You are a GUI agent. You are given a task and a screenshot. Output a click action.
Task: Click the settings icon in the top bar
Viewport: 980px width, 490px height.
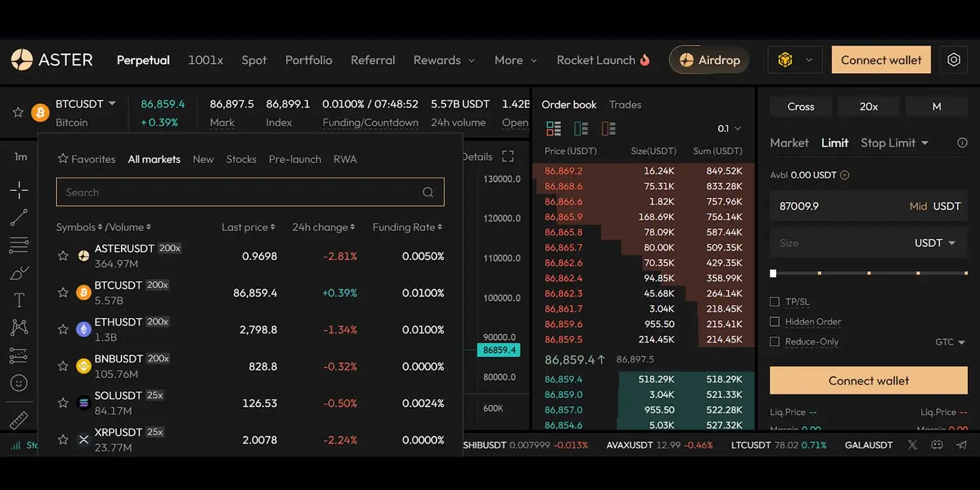953,60
